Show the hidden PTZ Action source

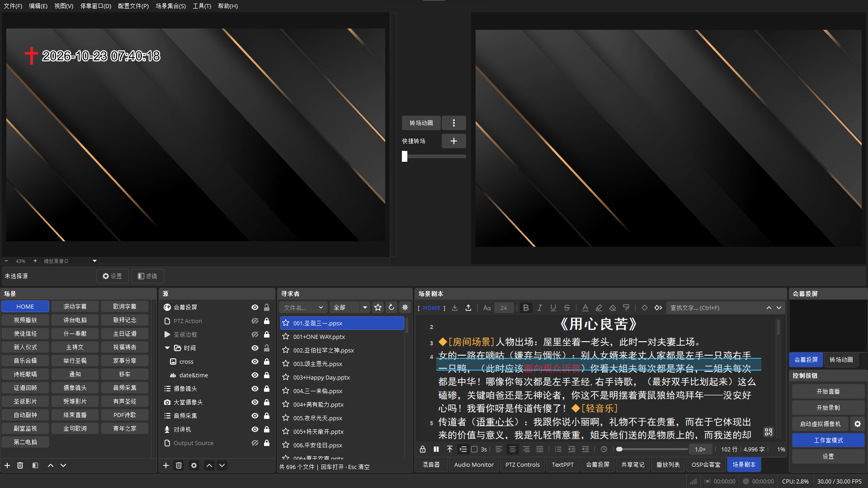tap(255, 321)
